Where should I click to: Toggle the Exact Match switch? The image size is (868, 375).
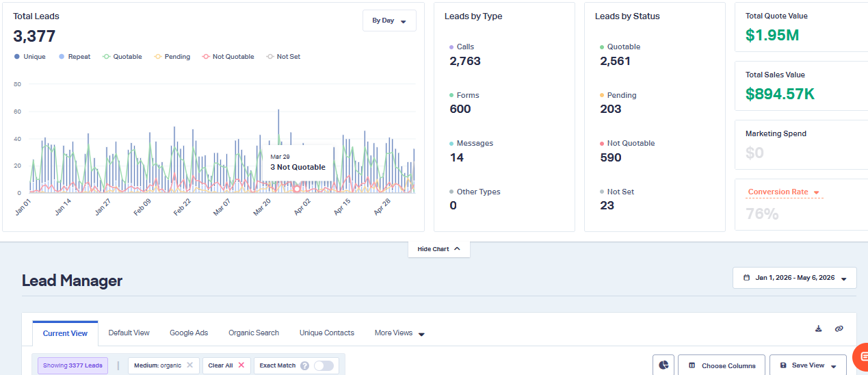tap(324, 365)
